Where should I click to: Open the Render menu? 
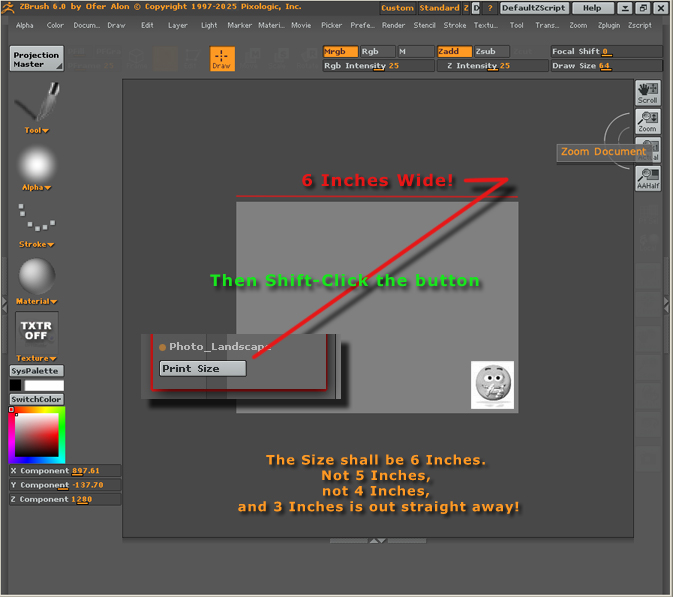pos(393,25)
